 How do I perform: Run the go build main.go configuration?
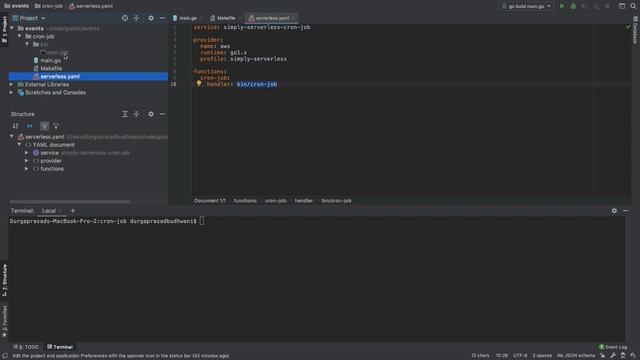tap(562, 6)
